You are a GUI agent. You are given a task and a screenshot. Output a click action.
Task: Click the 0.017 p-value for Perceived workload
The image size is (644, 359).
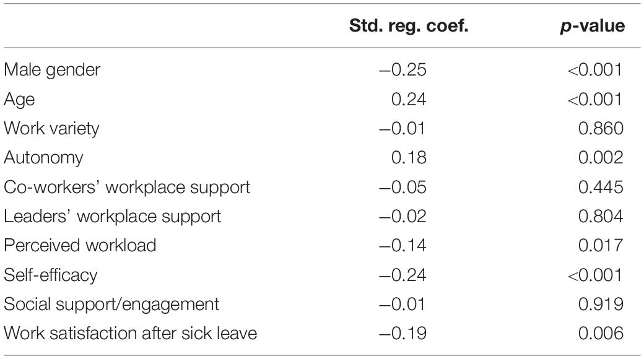601,246
